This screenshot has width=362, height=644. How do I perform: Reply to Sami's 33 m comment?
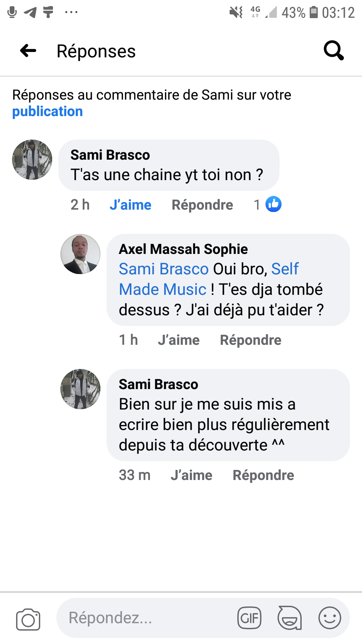tap(263, 475)
